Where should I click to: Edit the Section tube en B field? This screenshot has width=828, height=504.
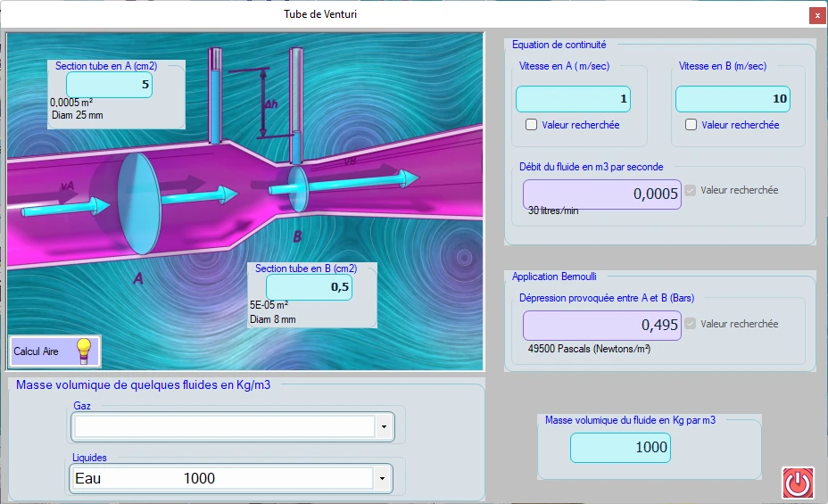tap(309, 287)
